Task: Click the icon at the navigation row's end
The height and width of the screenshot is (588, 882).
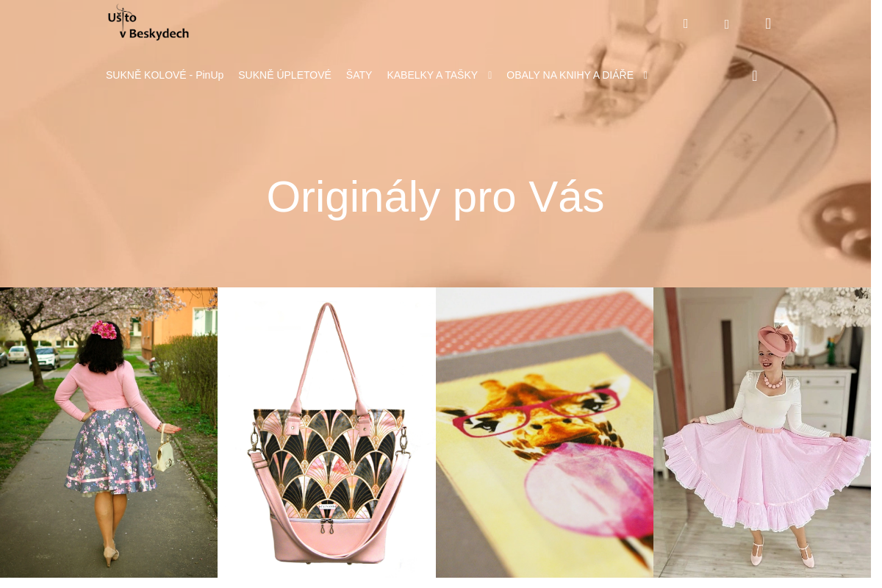Action: (x=755, y=76)
